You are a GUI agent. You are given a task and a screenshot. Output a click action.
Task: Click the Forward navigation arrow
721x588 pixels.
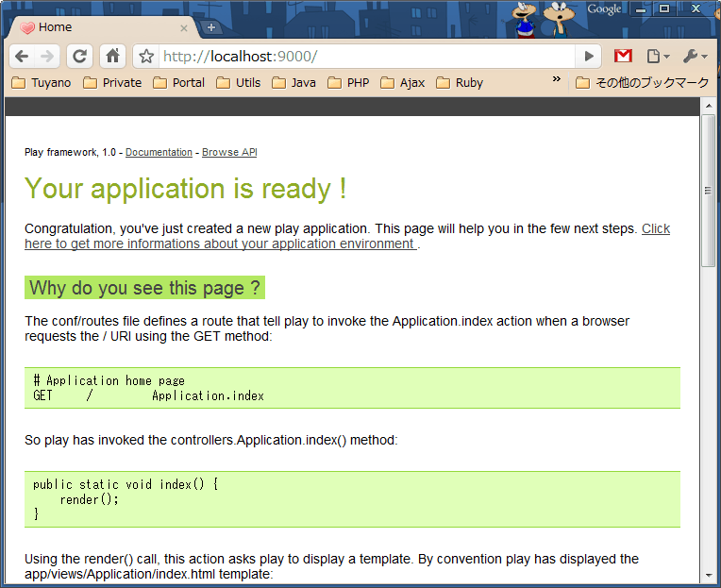tap(47, 57)
